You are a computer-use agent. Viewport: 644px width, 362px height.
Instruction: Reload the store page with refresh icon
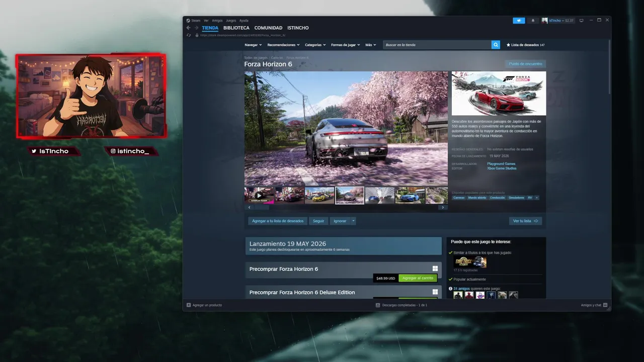pyautogui.click(x=189, y=35)
